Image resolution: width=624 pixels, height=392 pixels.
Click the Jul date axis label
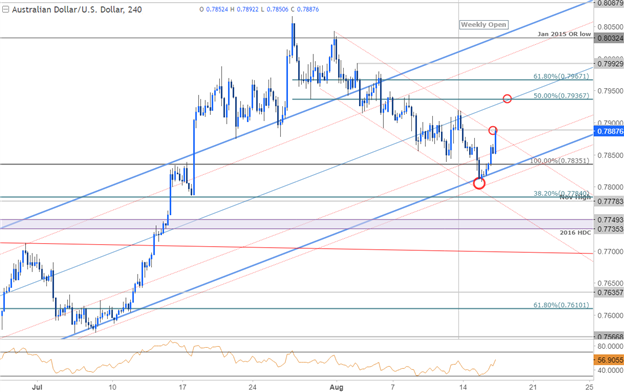click(37, 386)
